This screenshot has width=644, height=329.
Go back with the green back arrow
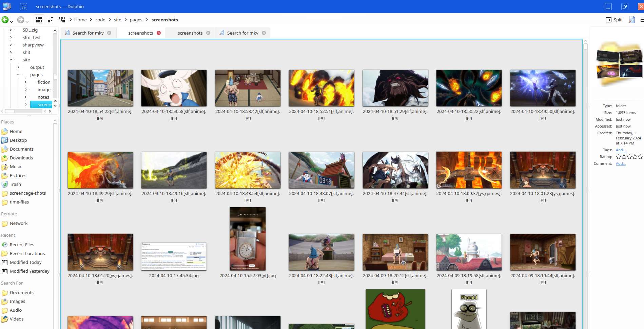[x=5, y=20]
